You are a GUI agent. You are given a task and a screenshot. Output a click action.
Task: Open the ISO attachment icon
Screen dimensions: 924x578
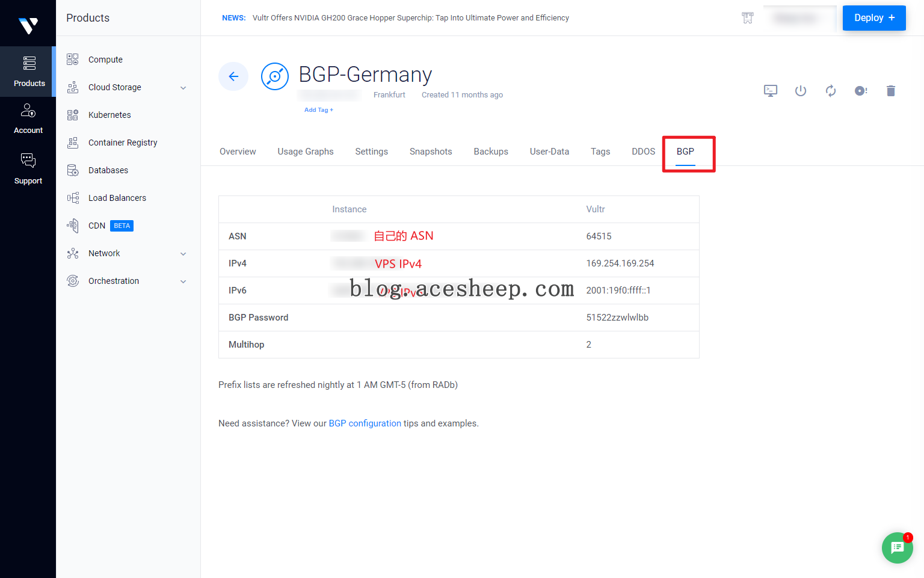pyautogui.click(x=861, y=91)
